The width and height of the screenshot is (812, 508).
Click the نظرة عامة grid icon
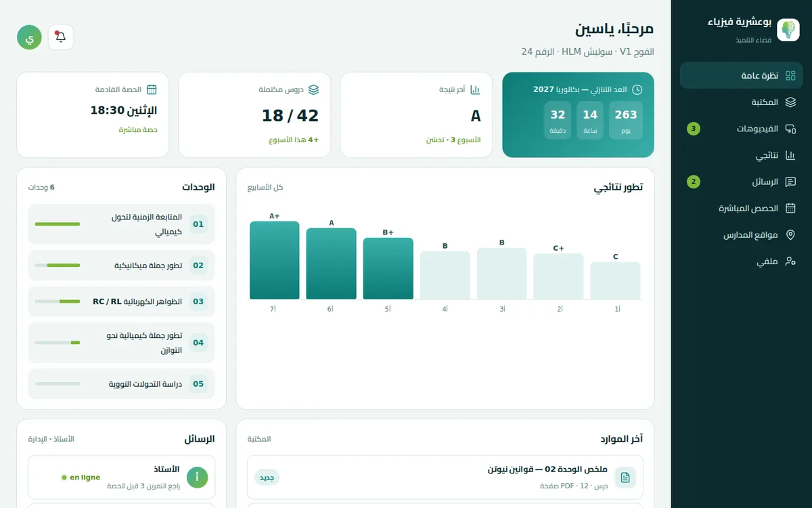pyautogui.click(x=790, y=76)
